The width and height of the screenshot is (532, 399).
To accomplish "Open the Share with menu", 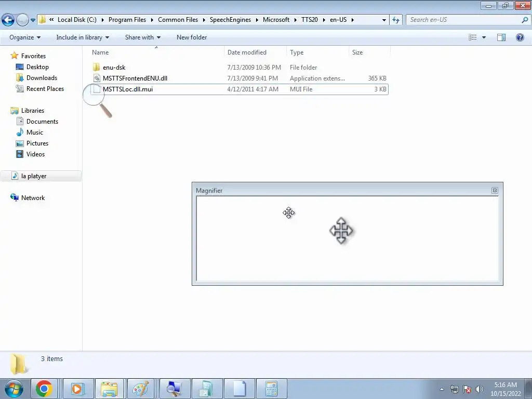I will tap(142, 37).
